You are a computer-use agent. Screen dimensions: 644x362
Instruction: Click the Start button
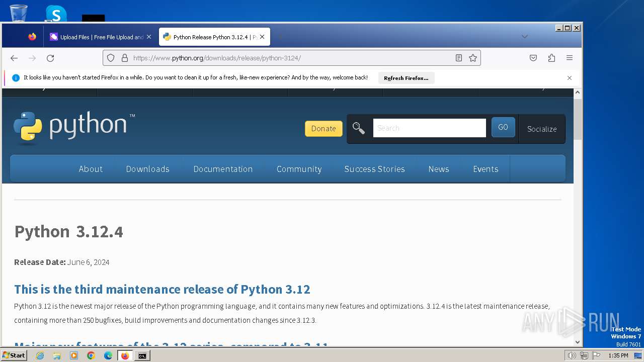[14, 355]
